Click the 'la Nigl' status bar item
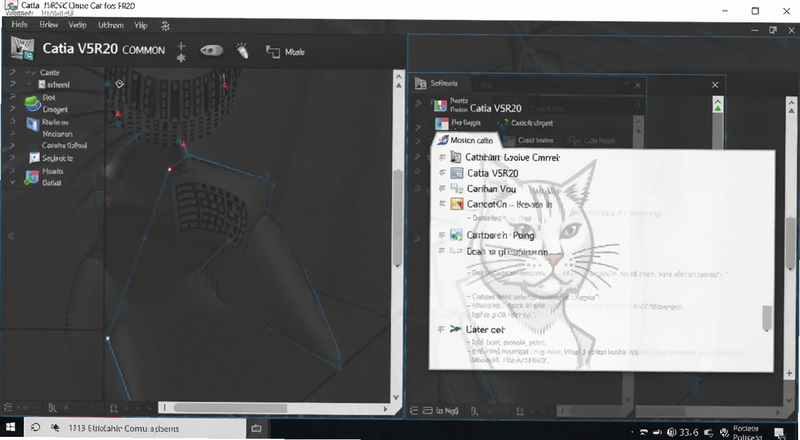Image resolution: width=800 pixels, height=440 pixels. coord(441,410)
